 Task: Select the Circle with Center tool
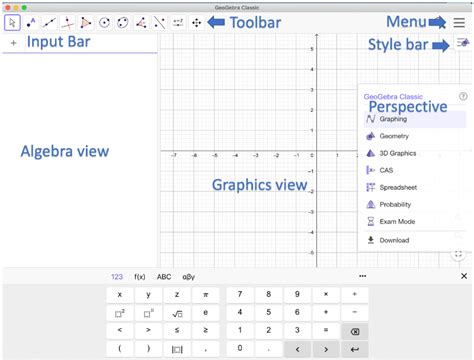tap(105, 23)
